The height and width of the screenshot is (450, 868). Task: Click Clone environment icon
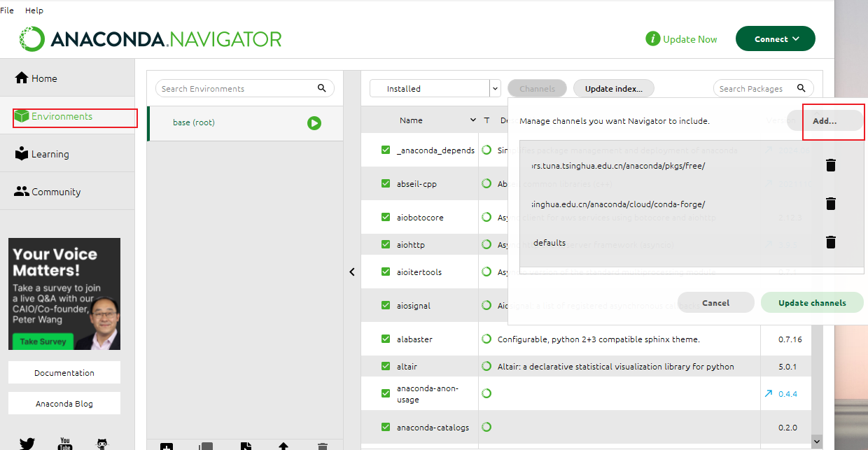tap(206, 447)
